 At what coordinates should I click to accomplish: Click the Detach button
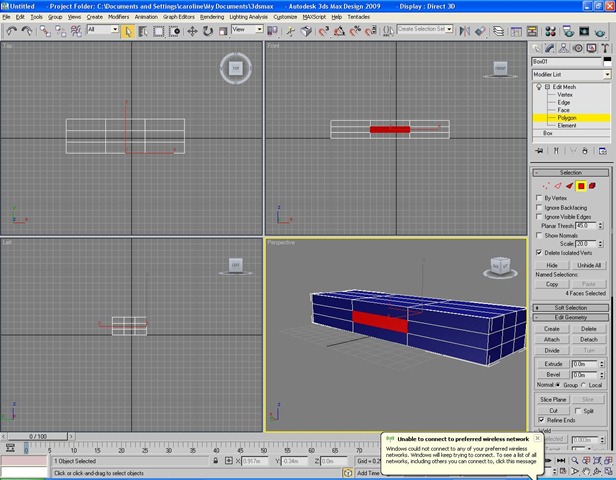588,339
